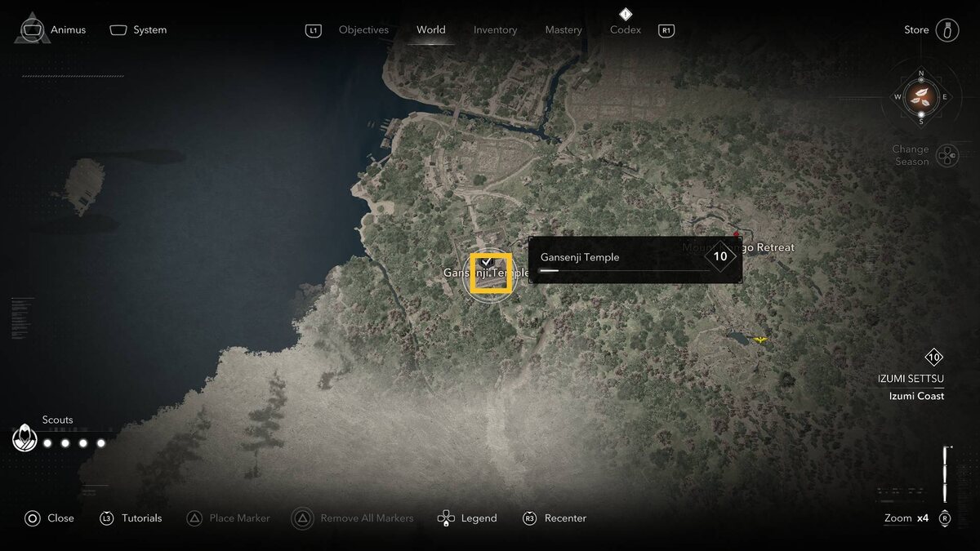The height and width of the screenshot is (551, 980).
Task: Click Remove All Markers label
Action: [x=367, y=518]
